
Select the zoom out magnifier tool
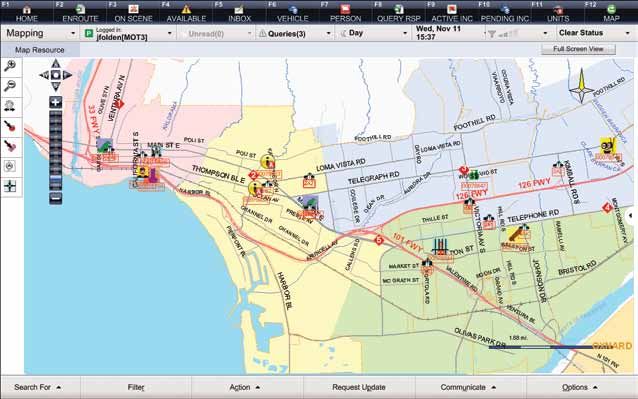(x=10, y=86)
